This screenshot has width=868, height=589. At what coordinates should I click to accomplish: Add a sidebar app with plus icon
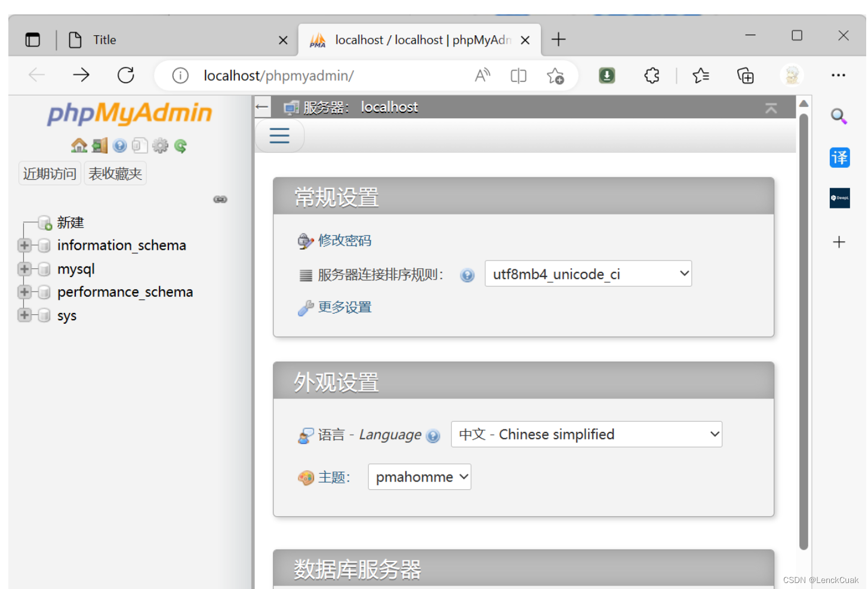tap(839, 242)
